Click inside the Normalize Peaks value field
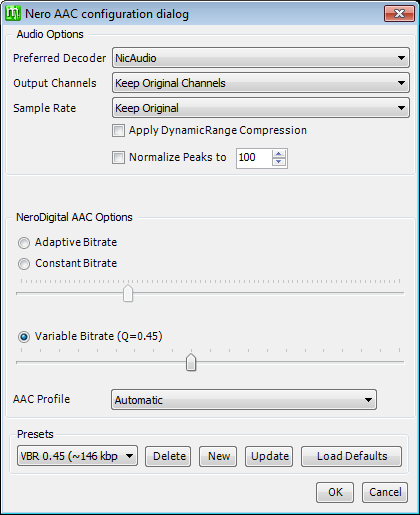420x515 pixels. point(254,158)
